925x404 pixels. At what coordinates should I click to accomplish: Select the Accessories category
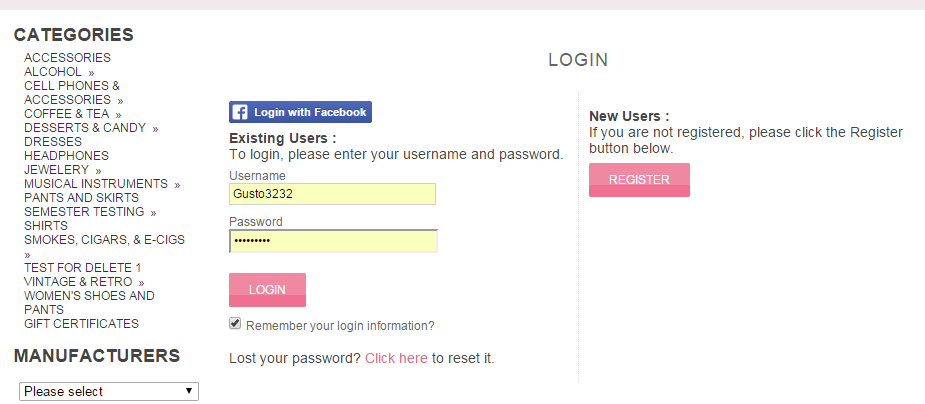(67, 58)
